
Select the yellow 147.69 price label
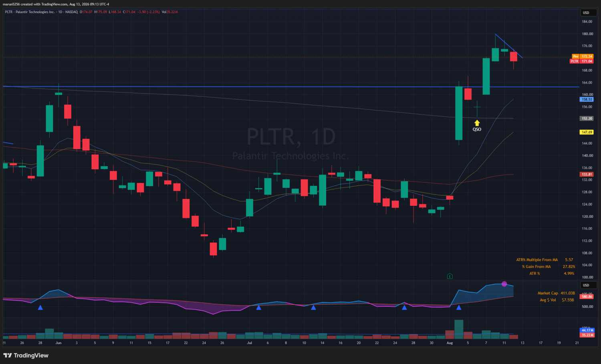[x=587, y=132]
